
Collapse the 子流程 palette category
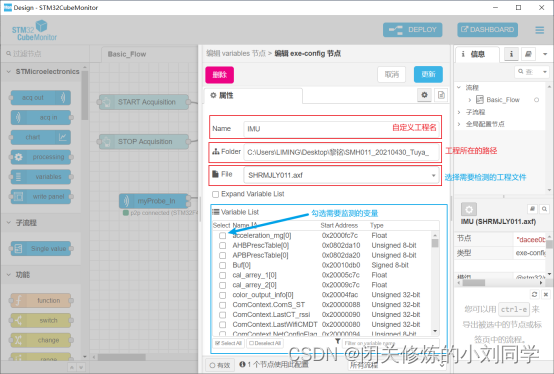pyautogui.click(x=8, y=222)
